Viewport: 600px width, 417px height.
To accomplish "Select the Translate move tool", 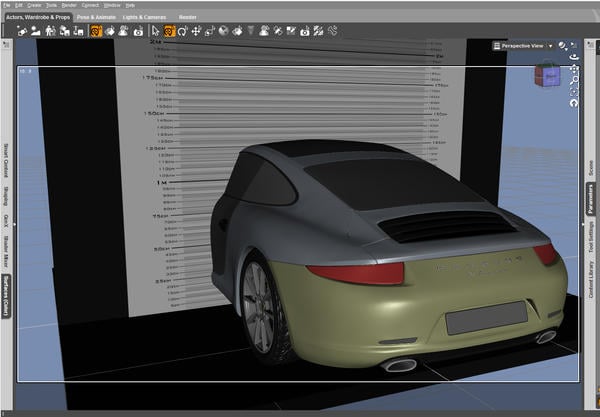I will click(196, 31).
